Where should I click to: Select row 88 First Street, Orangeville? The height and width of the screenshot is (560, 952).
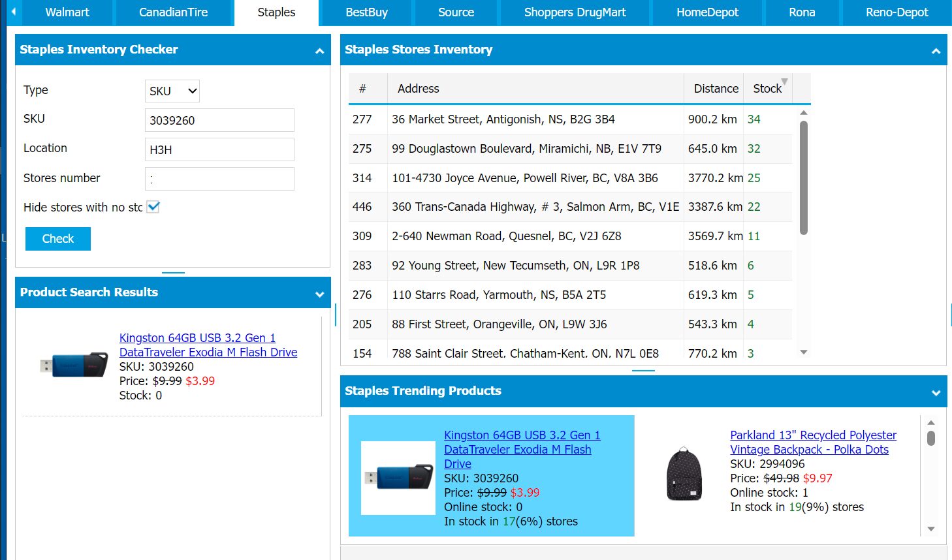[x=570, y=324]
